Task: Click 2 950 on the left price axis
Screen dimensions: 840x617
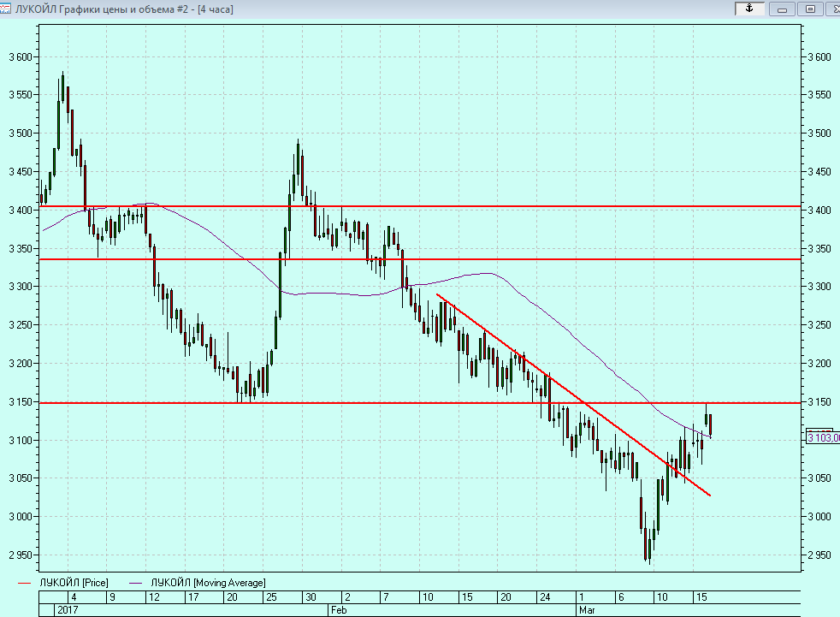Action: pyautogui.click(x=21, y=555)
